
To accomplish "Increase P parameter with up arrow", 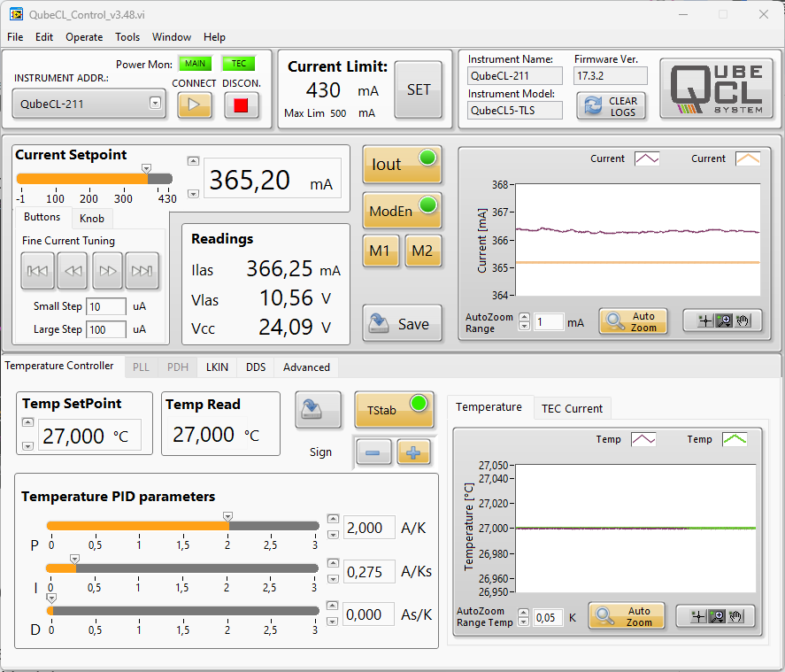I will (x=333, y=519).
